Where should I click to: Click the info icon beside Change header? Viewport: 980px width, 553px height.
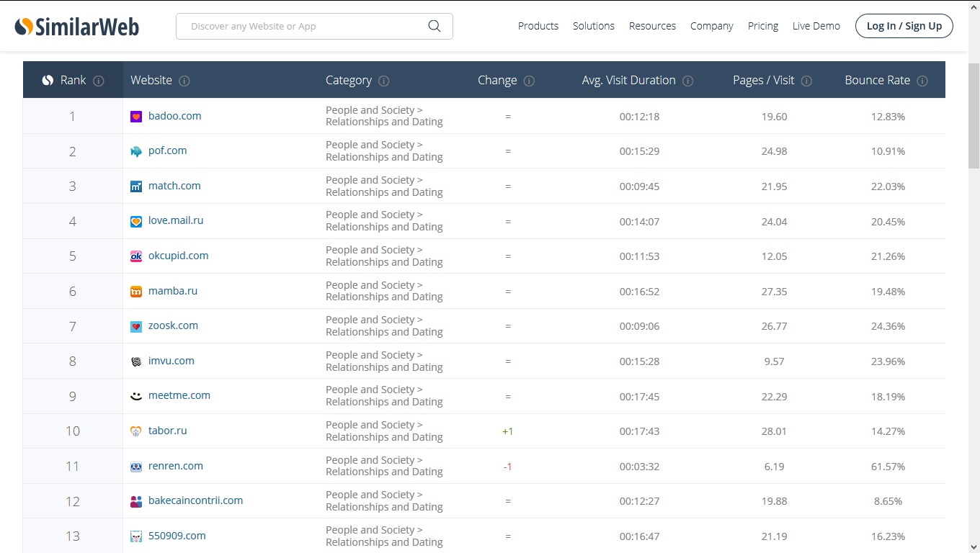point(529,81)
